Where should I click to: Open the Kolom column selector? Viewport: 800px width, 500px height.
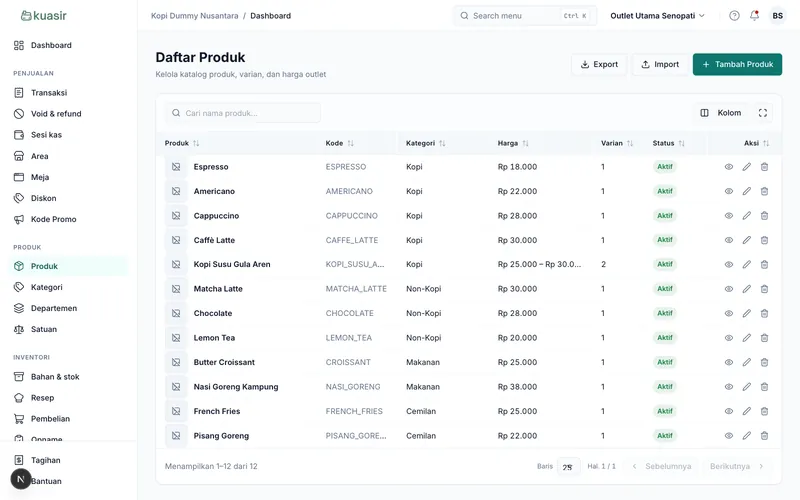[x=721, y=113]
